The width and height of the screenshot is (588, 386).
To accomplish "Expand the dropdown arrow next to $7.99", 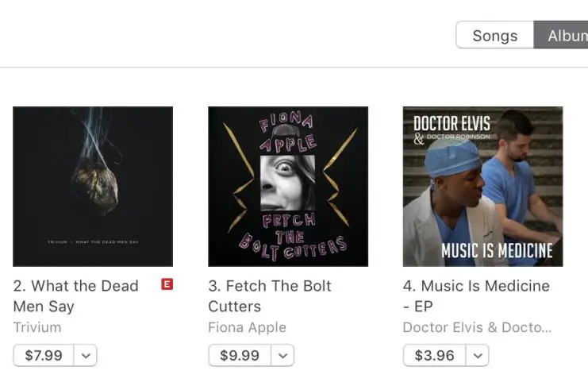I will pyautogui.click(x=86, y=355).
